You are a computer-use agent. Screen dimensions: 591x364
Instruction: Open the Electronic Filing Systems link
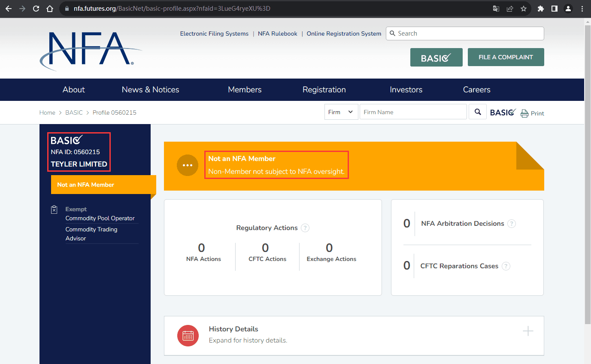click(214, 33)
